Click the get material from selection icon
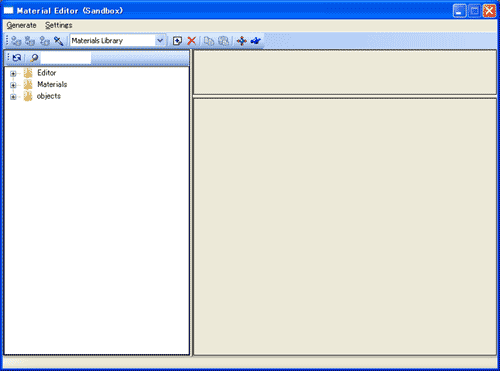 pyautogui.click(x=44, y=41)
